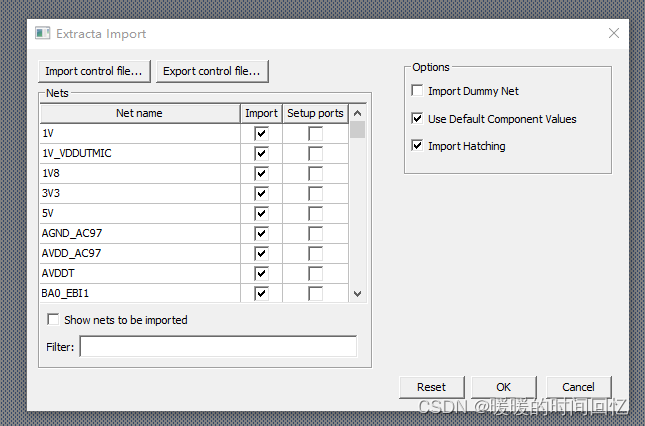Select the BA0_EBI1 net name cell
Viewport: 645px width, 426px height.
tap(140, 293)
